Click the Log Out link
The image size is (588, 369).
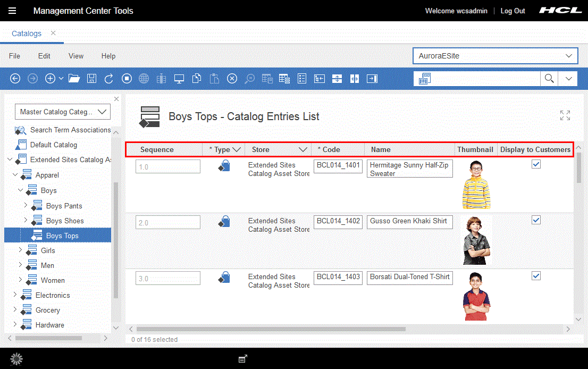point(513,11)
